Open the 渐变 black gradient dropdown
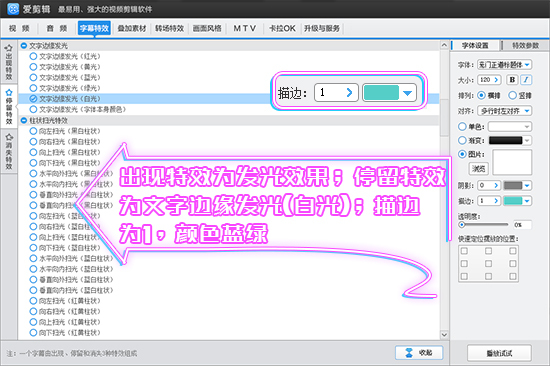 [510, 140]
